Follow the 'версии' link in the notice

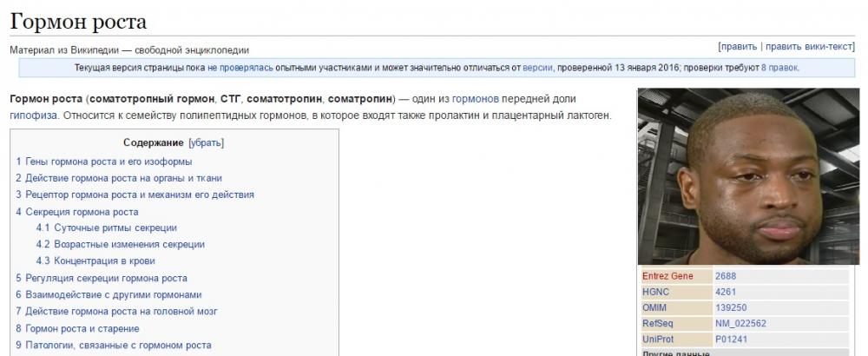[537, 68]
